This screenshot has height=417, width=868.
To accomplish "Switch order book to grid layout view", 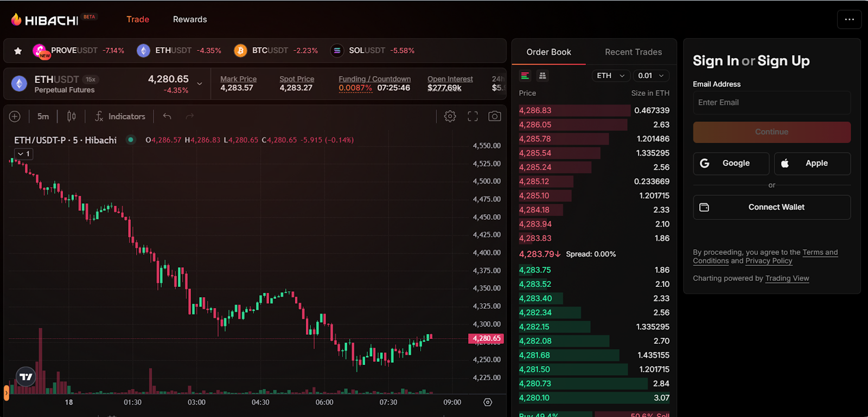I will (542, 76).
